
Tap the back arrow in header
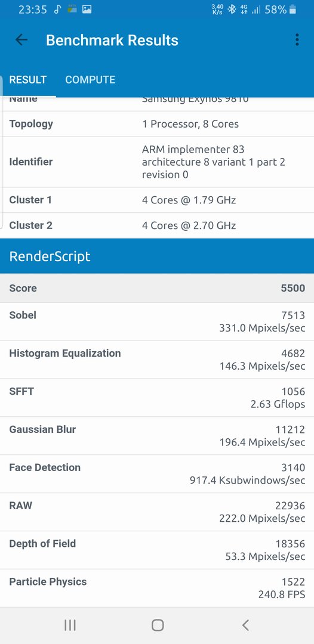point(21,40)
